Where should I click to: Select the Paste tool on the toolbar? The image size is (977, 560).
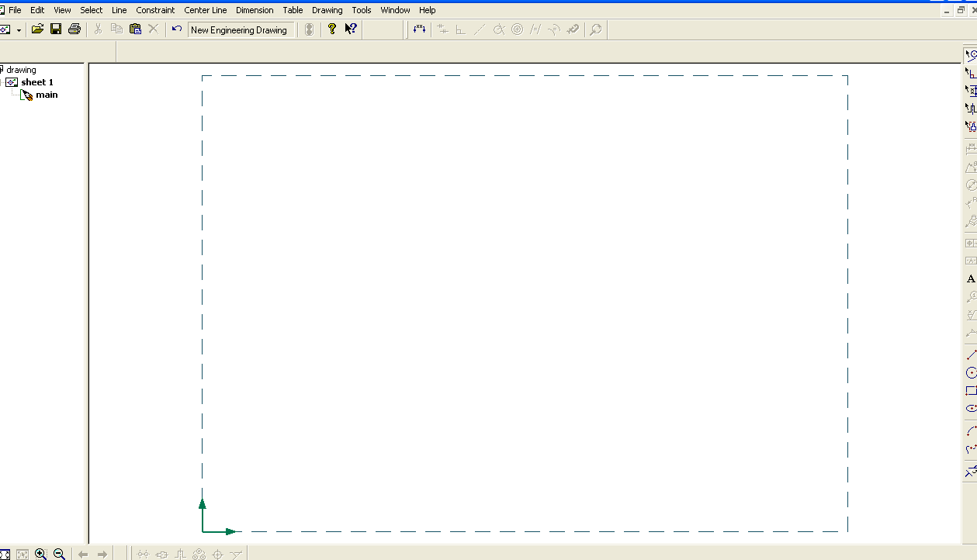click(x=134, y=29)
